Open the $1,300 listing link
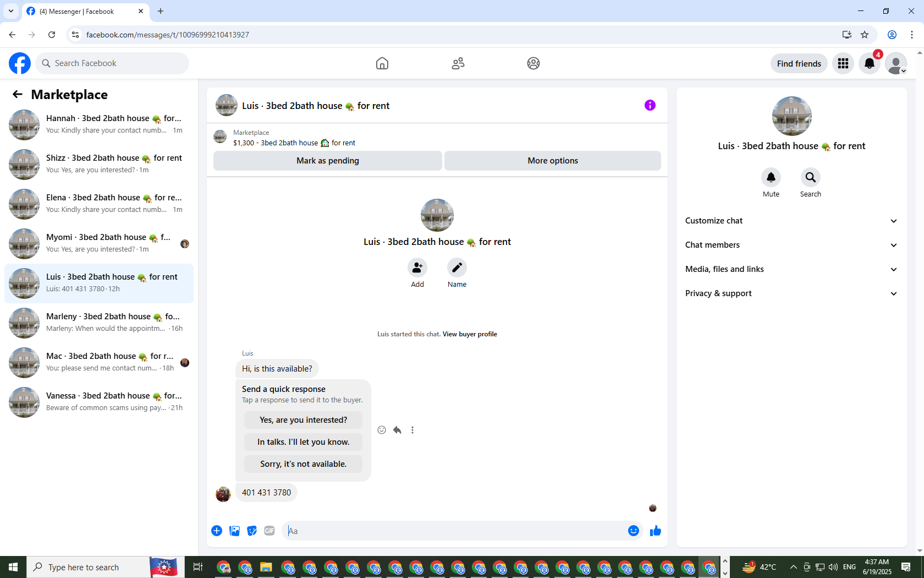Image resolution: width=924 pixels, height=578 pixels. pyautogui.click(x=294, y=143)
